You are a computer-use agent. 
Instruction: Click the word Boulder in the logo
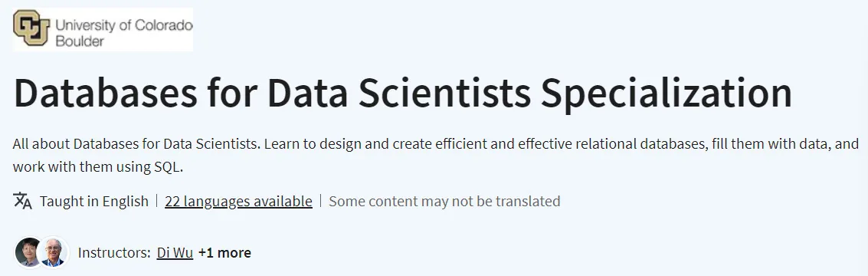(80, 41)
